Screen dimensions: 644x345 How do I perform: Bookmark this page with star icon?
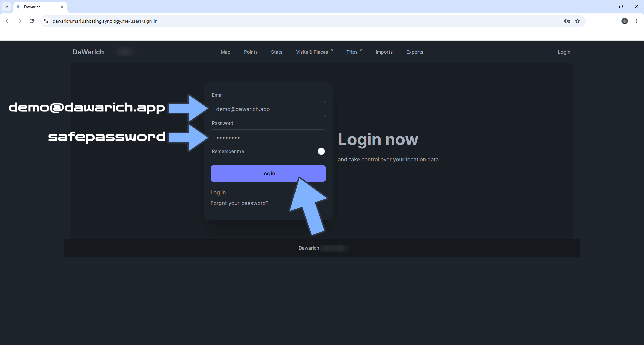pyautogui.click(x=578, y=21)
